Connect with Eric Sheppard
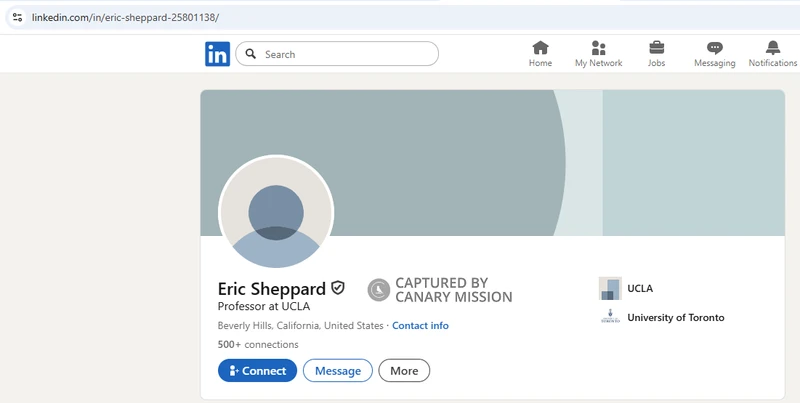Viewport: 800px width, 403px height. point(257,371)
